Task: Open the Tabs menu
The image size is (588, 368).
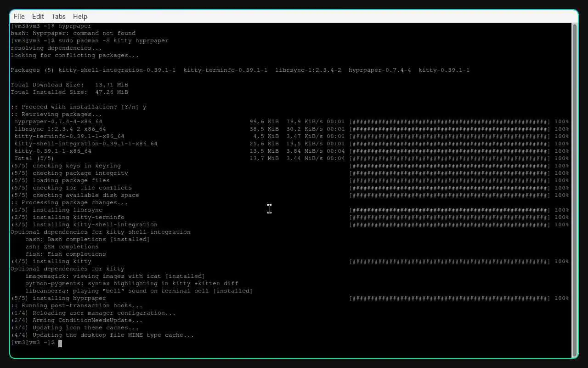Action: pyautogui.click(x=58, y=16)
